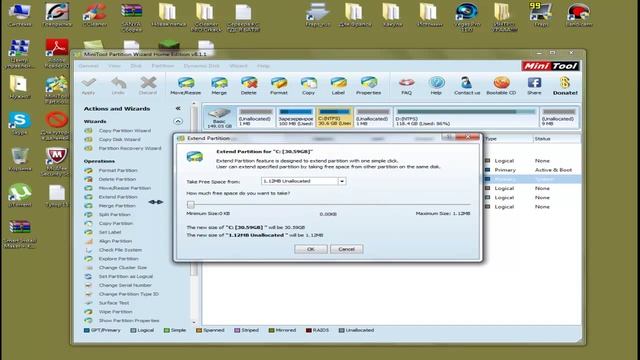Choose Split Partition operation in sidebar
The image size is (640, 360).
pyautogui.click(x=115, y=215)
